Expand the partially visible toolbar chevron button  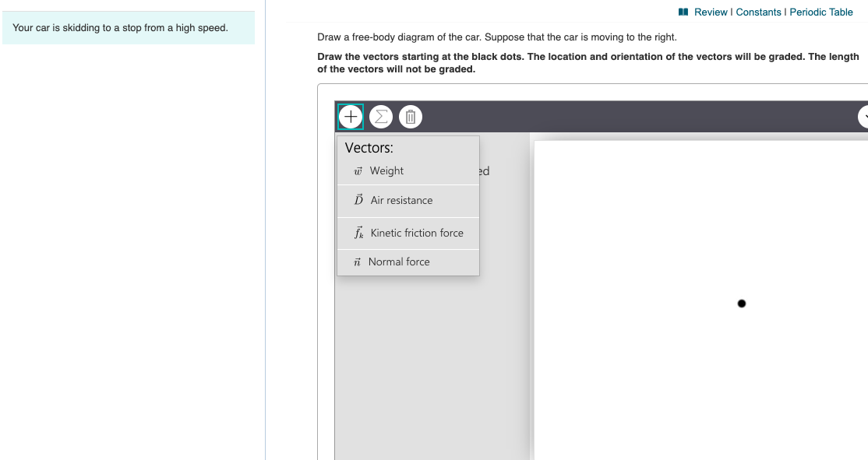tap(863, 117)
